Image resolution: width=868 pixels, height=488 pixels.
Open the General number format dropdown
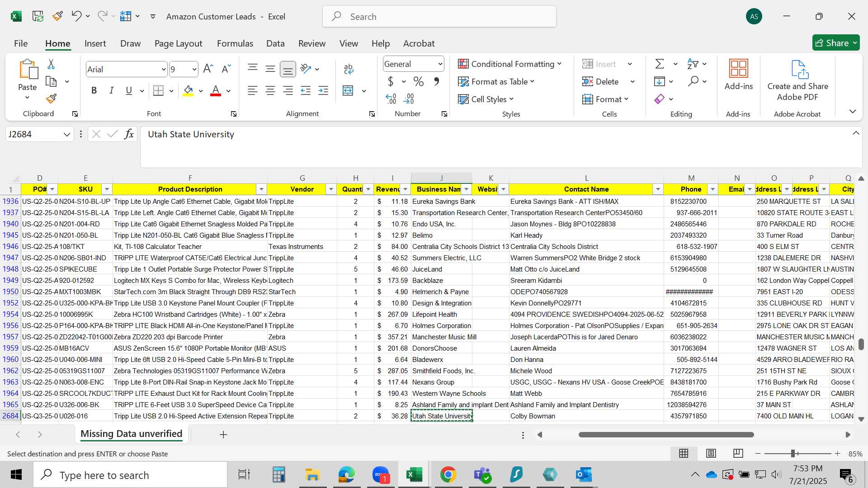pyautogui.click(x=440, y=64)
